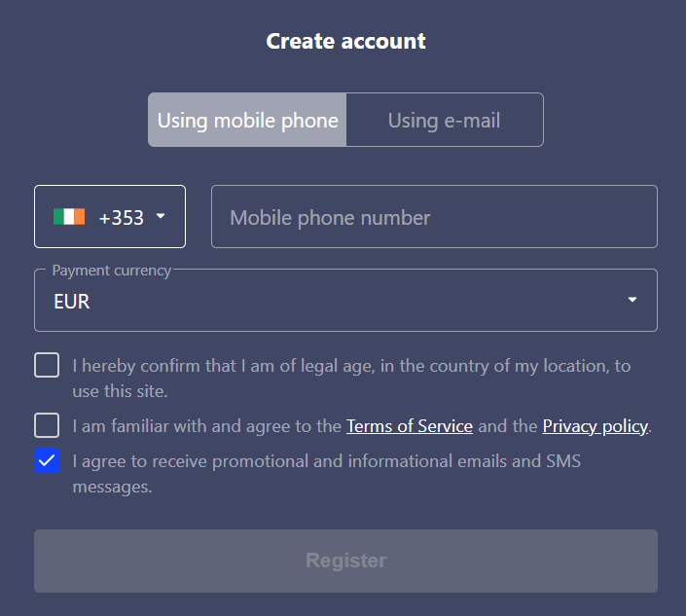Tick the Terms of Service agreement checkbox
686x616 pixels.
(47, 425)
